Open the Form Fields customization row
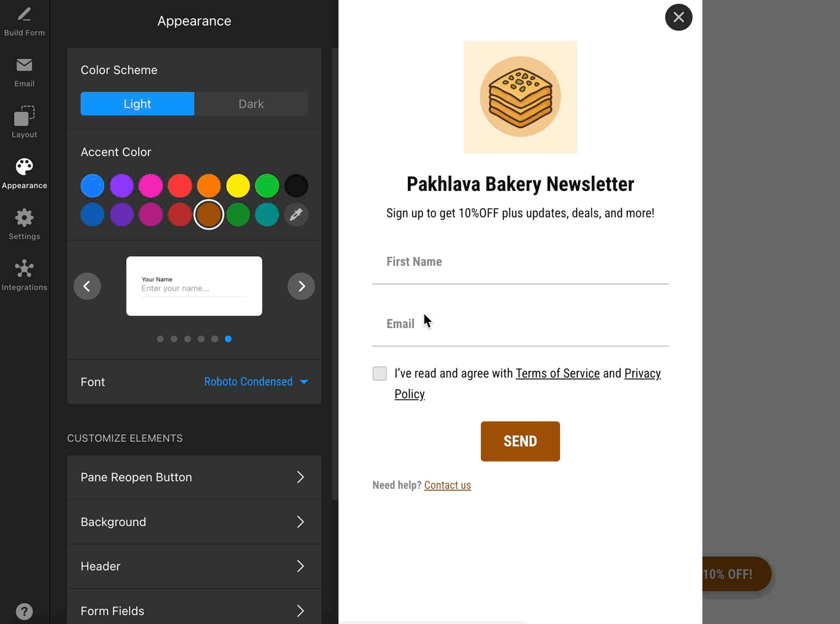 (194, 611)
